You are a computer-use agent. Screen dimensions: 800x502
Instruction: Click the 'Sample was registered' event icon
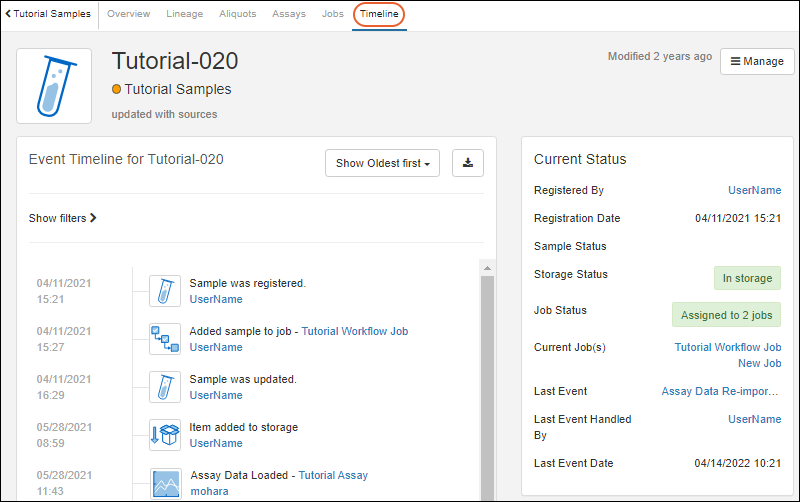[165, 291]
